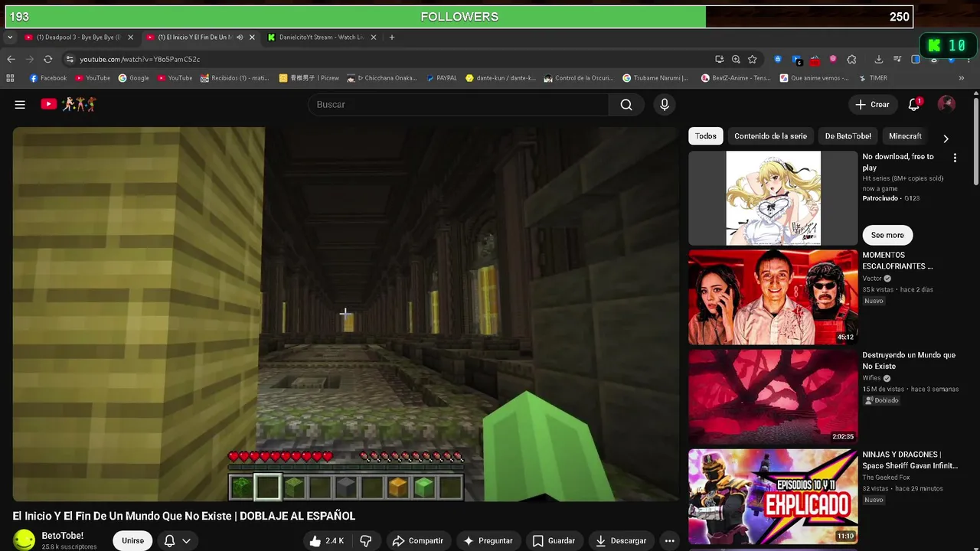Start voice search with microphone icon
This screenshot has height=551, width=980.
(x=665, y=105)
